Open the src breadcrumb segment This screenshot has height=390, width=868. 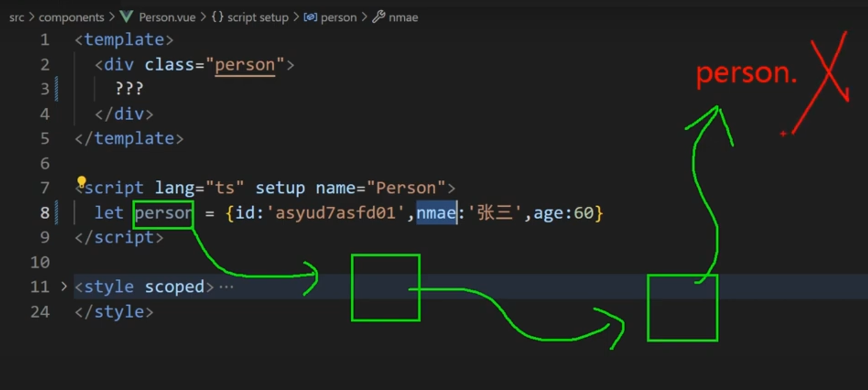pyautogui.click(x=16, y=17)
